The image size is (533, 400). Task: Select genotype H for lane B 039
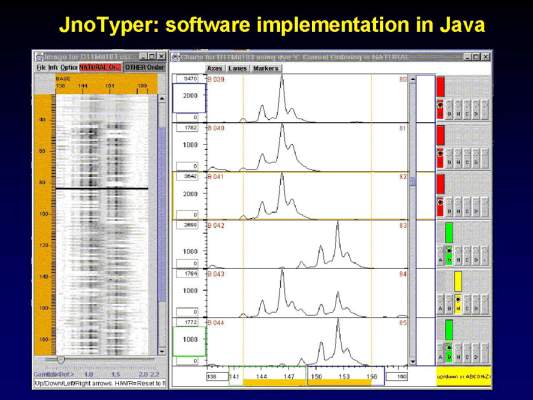458,109
